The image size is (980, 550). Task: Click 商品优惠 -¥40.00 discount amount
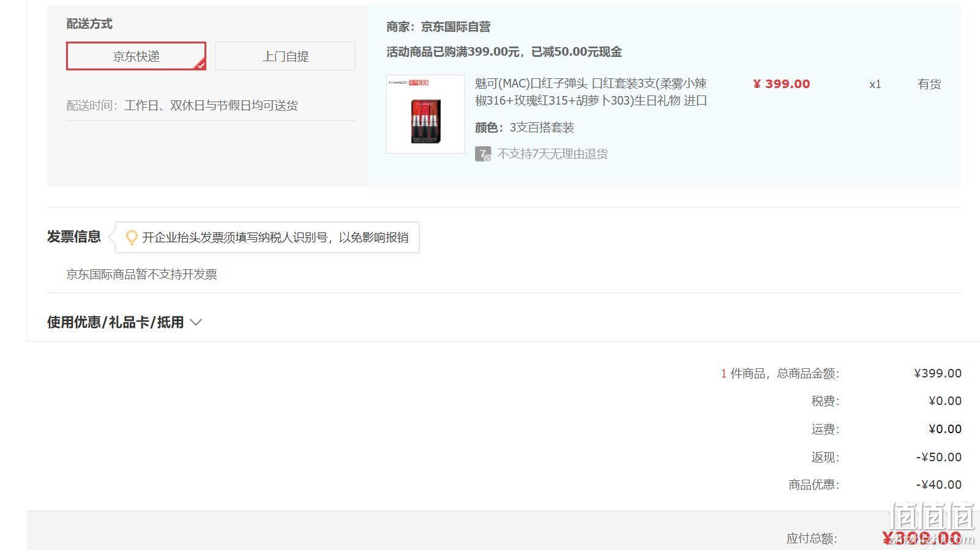(939, 485)
